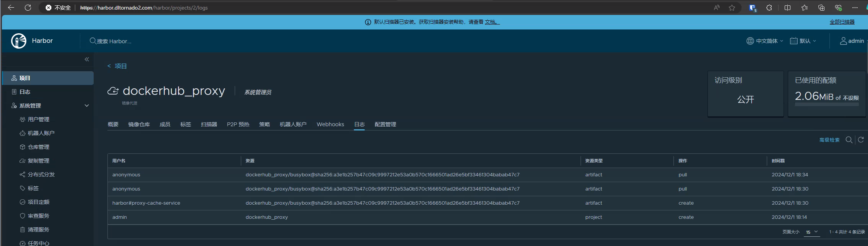The image size is (868, 246).
Task: Open the 默认 date format dropdown
Action: click(803, 41)
